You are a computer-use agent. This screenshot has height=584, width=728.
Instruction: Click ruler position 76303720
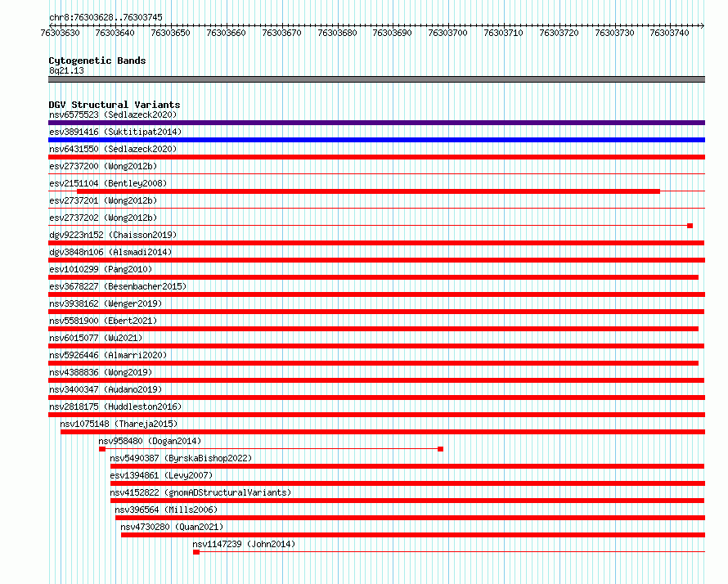coord(559,33)
